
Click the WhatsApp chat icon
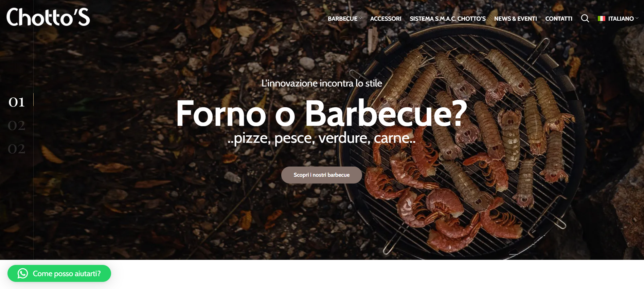click(x=23, y=273)
